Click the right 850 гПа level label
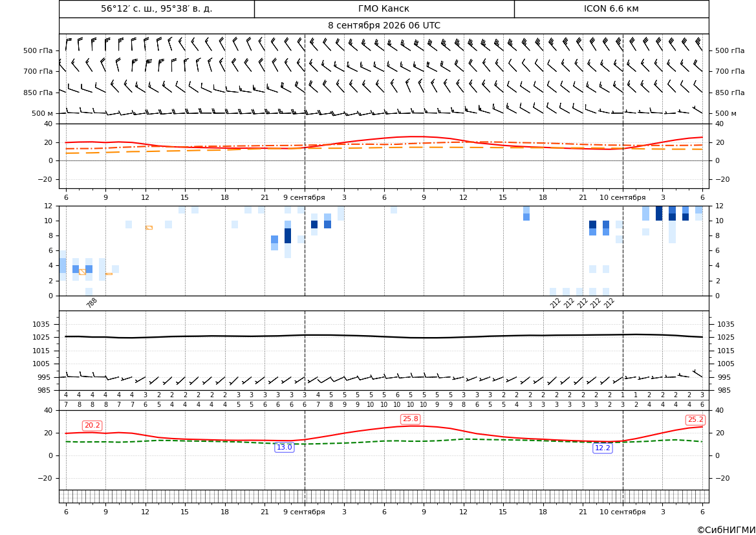 (x=730, y=93)
